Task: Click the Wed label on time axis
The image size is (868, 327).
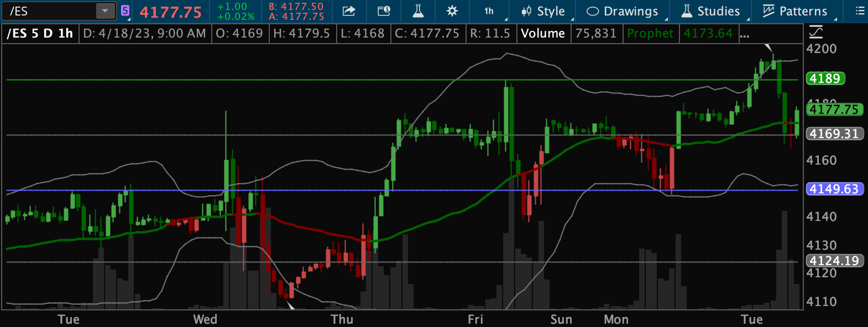Action: click(x=205, y=319)
